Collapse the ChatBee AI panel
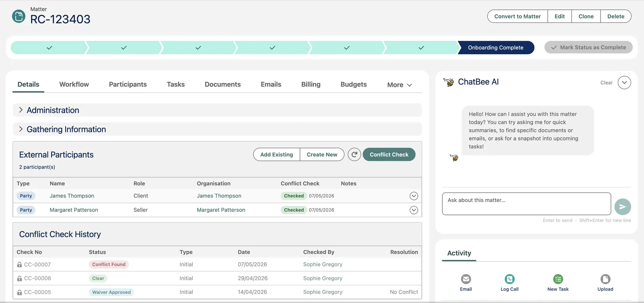This screenshot has height=303, width=644. [x=624, y=82]
